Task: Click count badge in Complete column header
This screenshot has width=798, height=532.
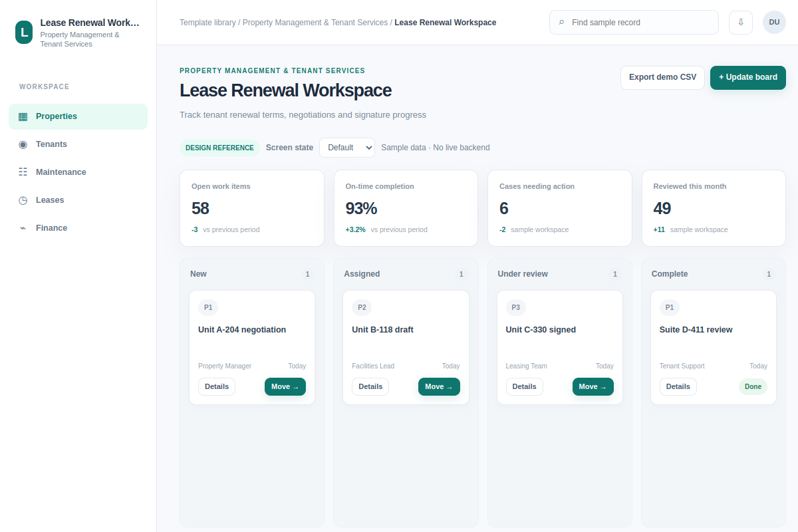Action: (x=769, y=274)
